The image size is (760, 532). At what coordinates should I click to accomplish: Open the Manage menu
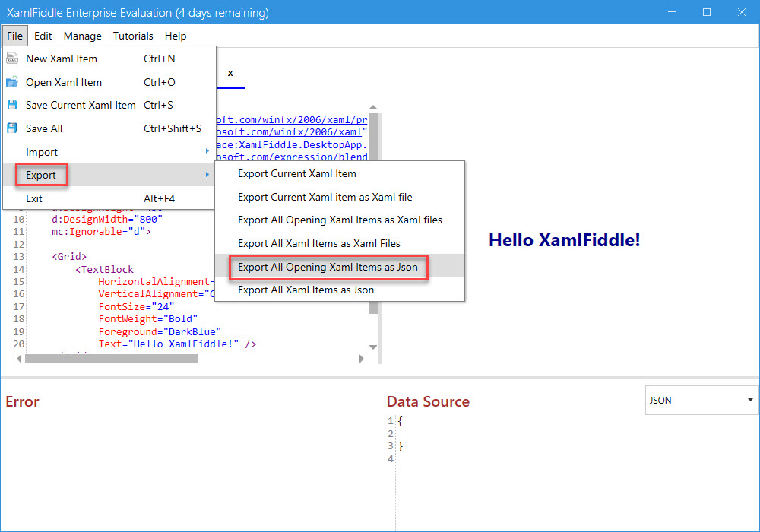coord(82,36)
